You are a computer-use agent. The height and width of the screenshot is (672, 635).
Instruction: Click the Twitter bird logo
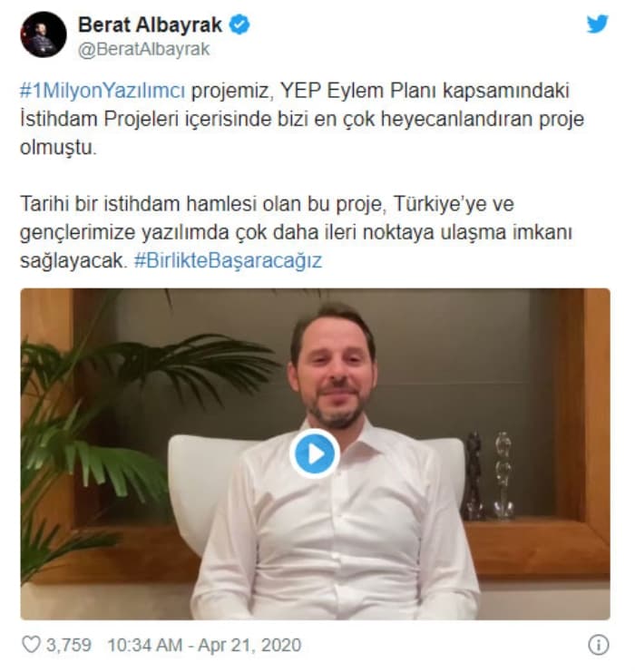[x=597, y=24]
